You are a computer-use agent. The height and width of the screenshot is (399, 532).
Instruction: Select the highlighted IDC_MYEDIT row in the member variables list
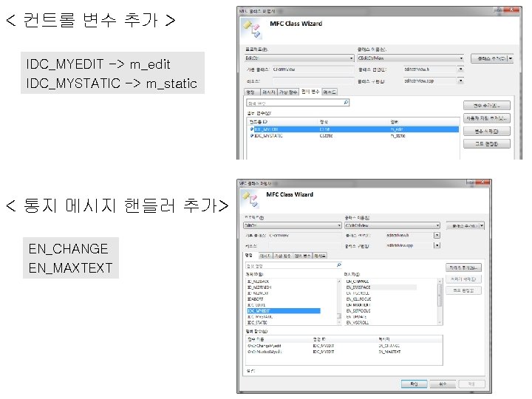tap(353, 129)
